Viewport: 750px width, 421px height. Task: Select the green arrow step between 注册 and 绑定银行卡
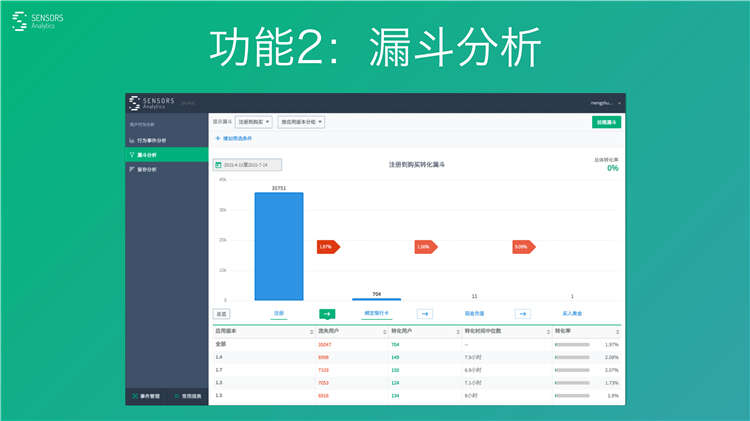tap(327, 313)
